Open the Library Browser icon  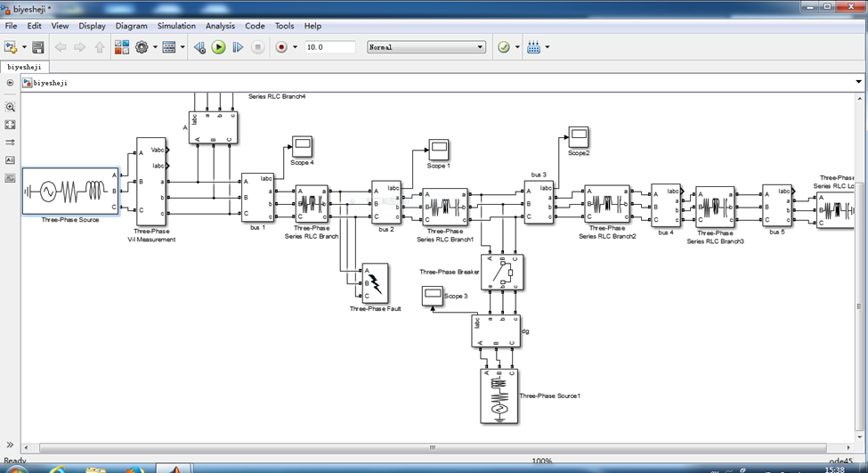[122, 47]
